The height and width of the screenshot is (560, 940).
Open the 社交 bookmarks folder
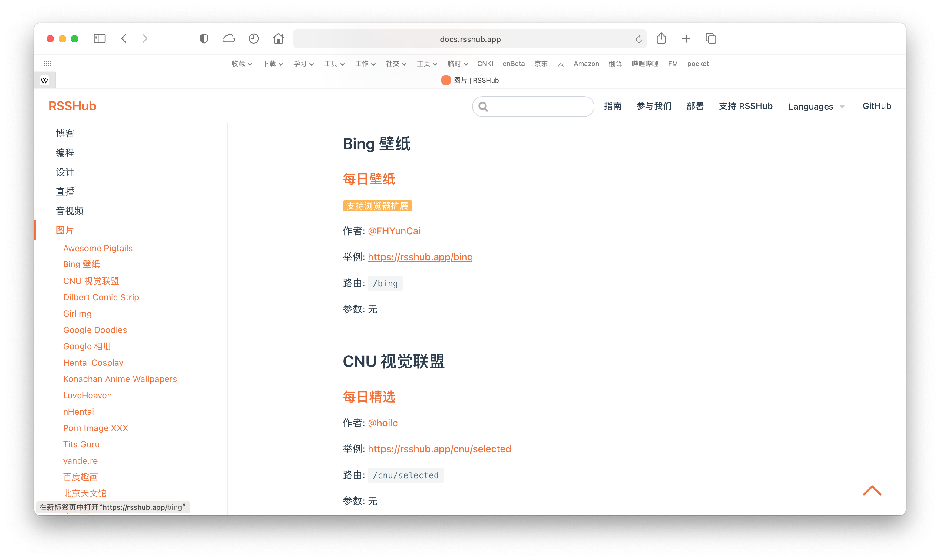[x=396, y=64]
